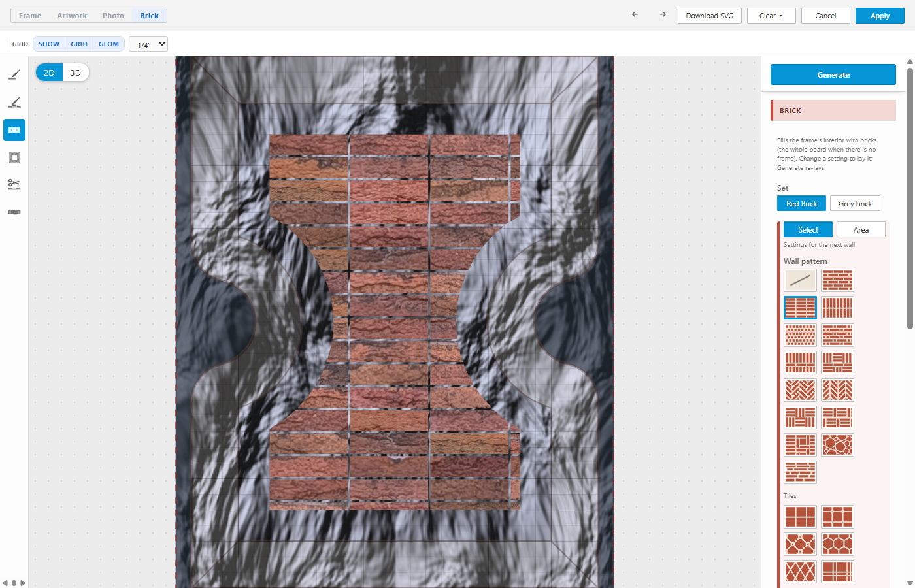This screenshot has width=915, height=588.
Task: Toggle the GEOM snap option
Action: 108,44
